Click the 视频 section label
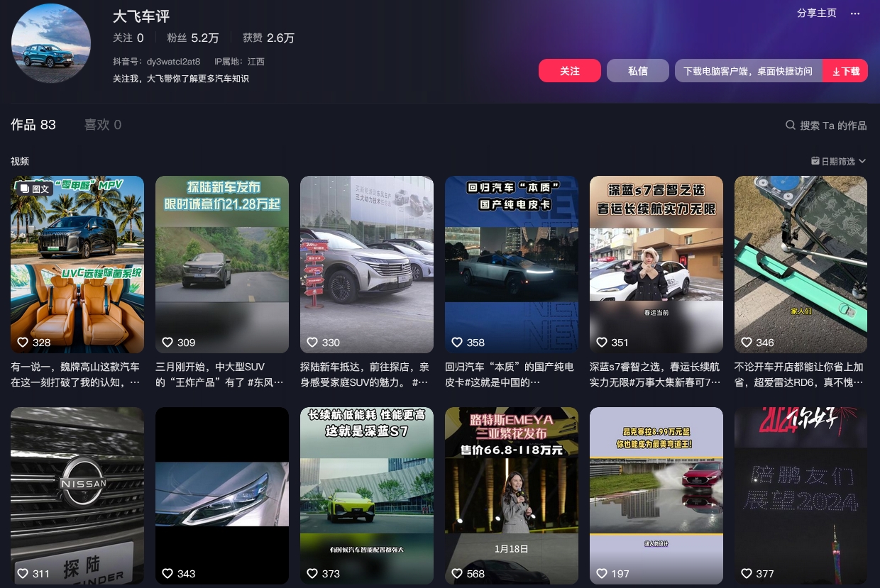This screenshot has height=588, width=880. (x=20, y=162)
